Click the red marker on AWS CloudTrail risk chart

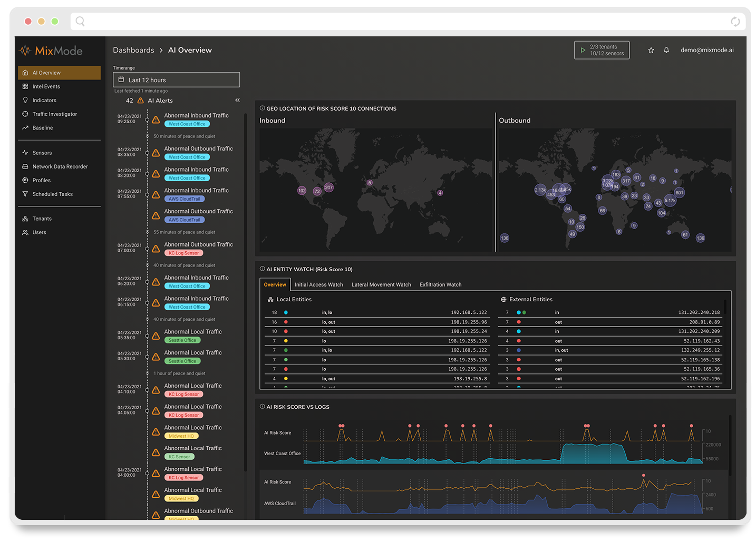644,475
